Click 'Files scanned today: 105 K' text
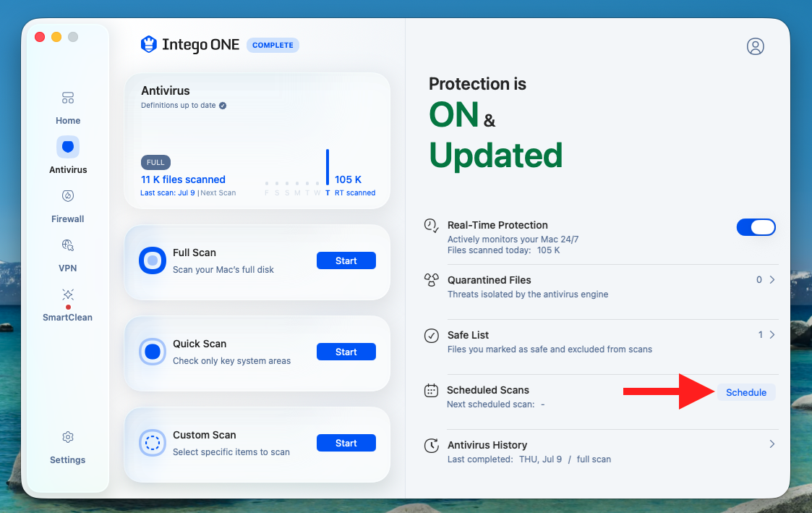The width and height of the screenshot is (812, 513). click(x=503, y=250)
